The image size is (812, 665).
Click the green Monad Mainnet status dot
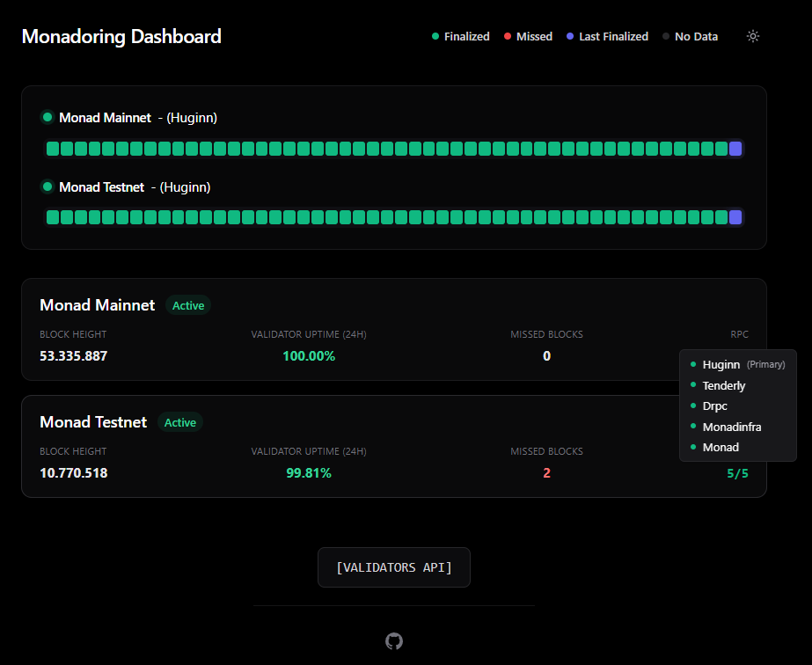pos(48,117)
